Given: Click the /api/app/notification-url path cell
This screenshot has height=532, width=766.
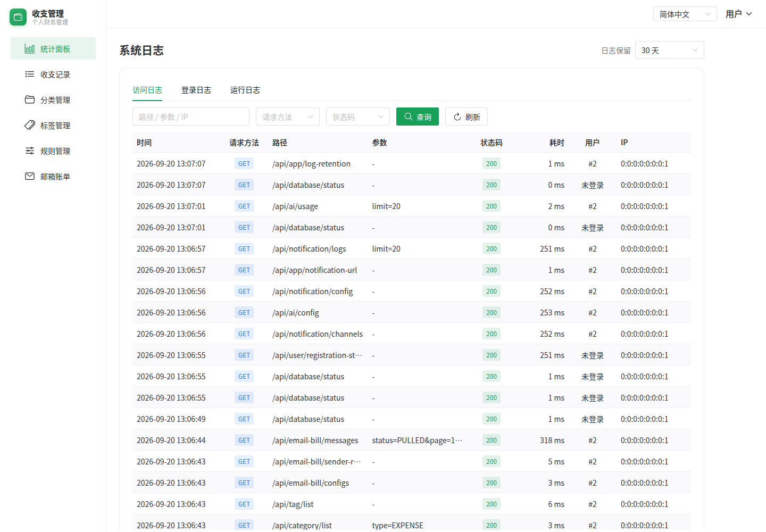Looking at the screenshot, I should pos(314,270).
